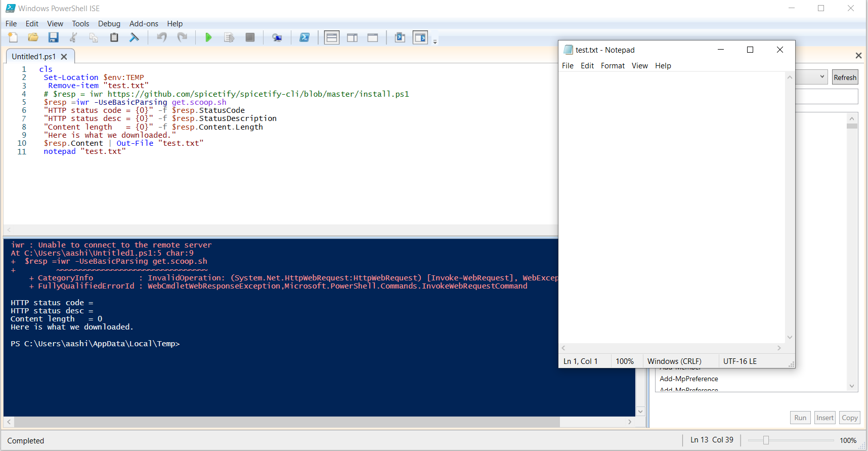Click 'UTF-16 LE' encoding in Notepad status bar
This screenshot has height=451, width=868.
pos(740,361)
